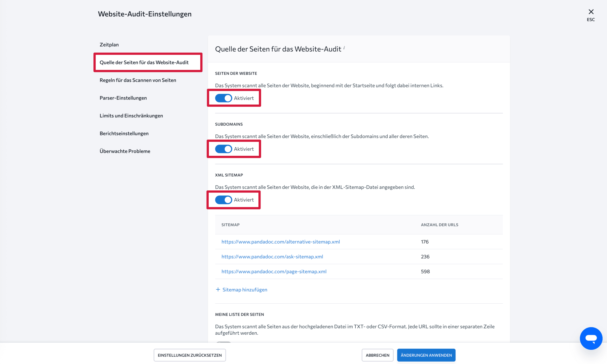Open the Überwachte Probleme section
This screenshot has width=607, height=364.
click(x=125, y=151)
